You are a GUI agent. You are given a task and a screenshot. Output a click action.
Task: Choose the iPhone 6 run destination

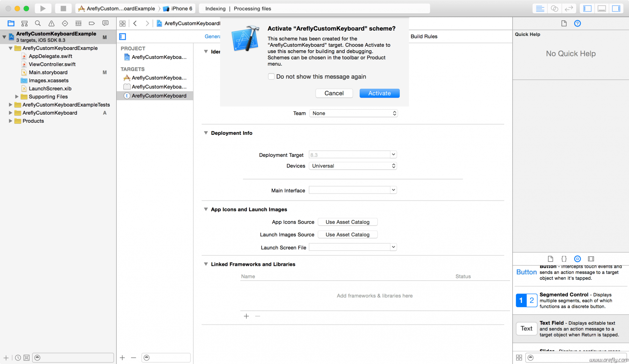pyautogui.click(x=178, y=8)
